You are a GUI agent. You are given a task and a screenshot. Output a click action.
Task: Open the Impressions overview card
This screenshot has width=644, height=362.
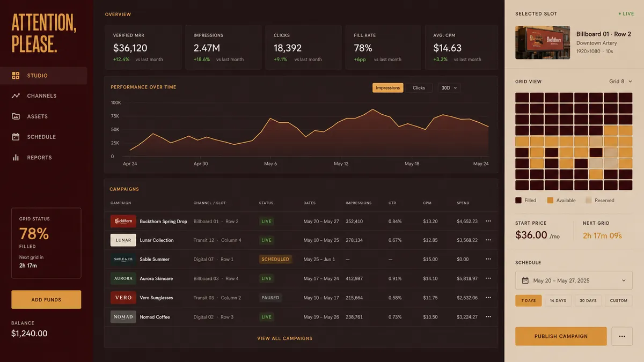223,47
